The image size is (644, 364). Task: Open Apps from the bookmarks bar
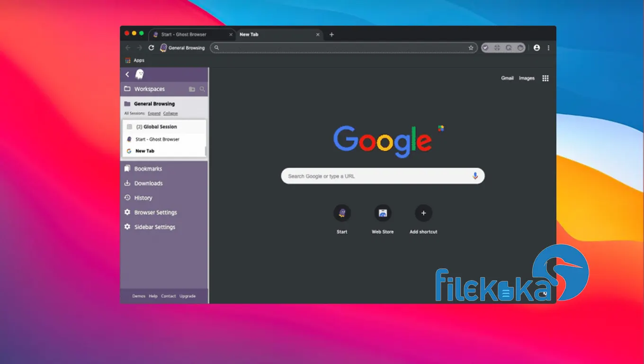[135, 61]
